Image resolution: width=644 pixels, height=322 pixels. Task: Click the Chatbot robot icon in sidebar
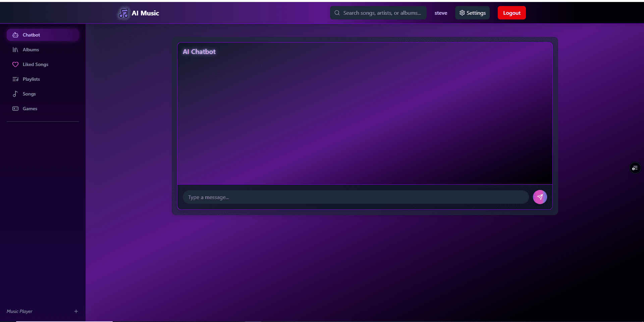pos(15,35)
